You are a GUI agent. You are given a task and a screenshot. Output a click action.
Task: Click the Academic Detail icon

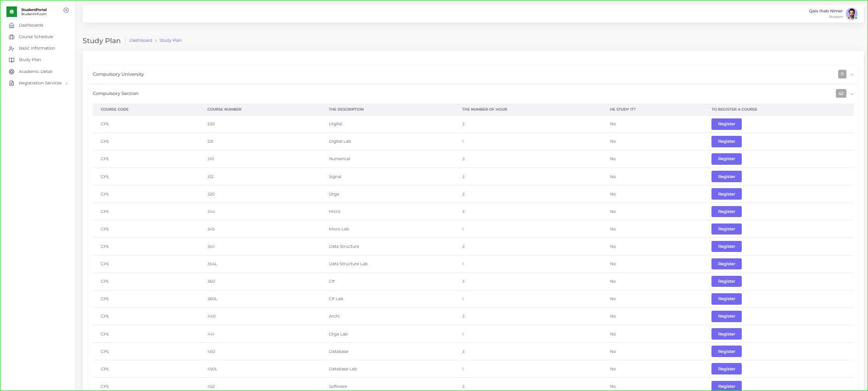click(11, 72)
